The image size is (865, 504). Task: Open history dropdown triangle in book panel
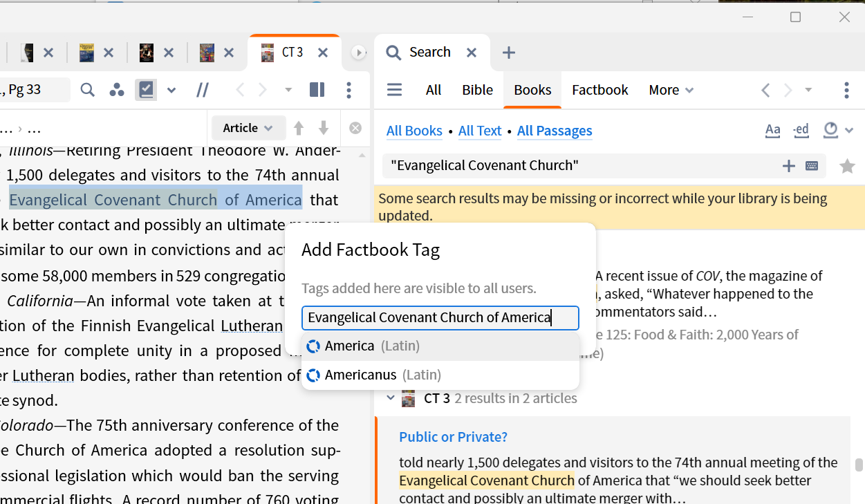(288, 90)
